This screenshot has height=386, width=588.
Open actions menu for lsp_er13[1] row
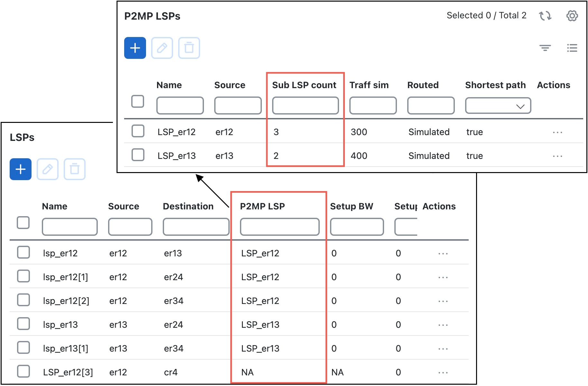tap(443, 349)
